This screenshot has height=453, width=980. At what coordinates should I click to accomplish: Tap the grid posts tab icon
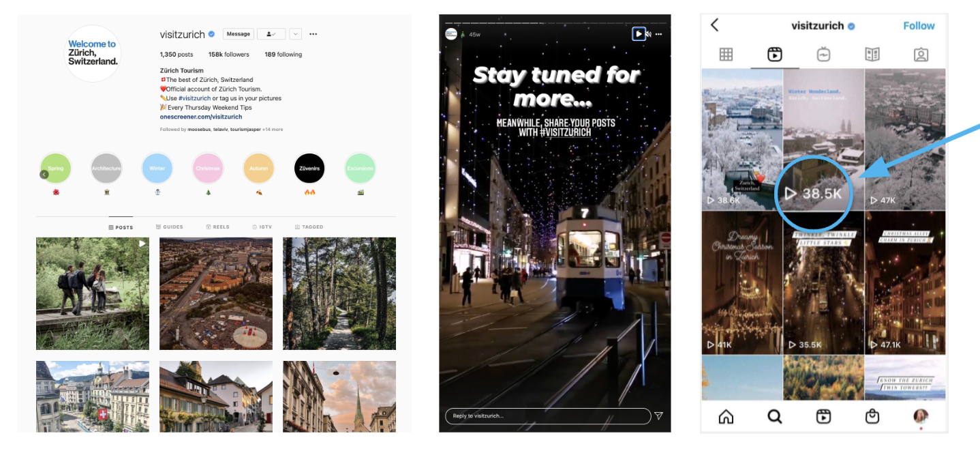pyautogui.click(x=726, y=55)
